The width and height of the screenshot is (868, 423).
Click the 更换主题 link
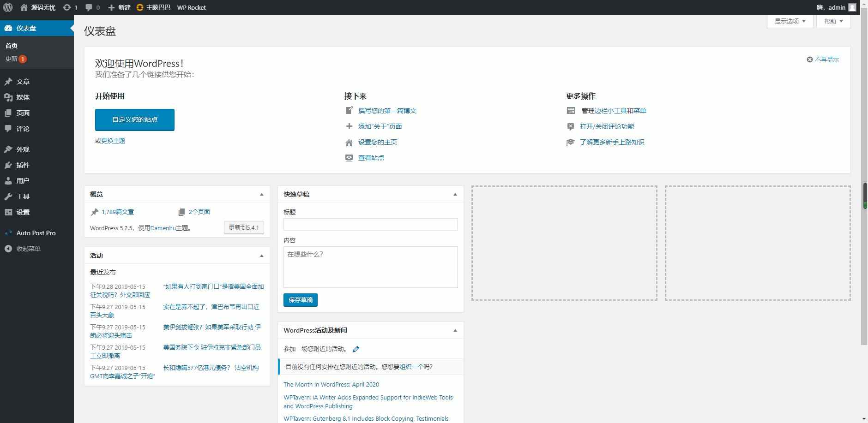[x=113, y=141]
